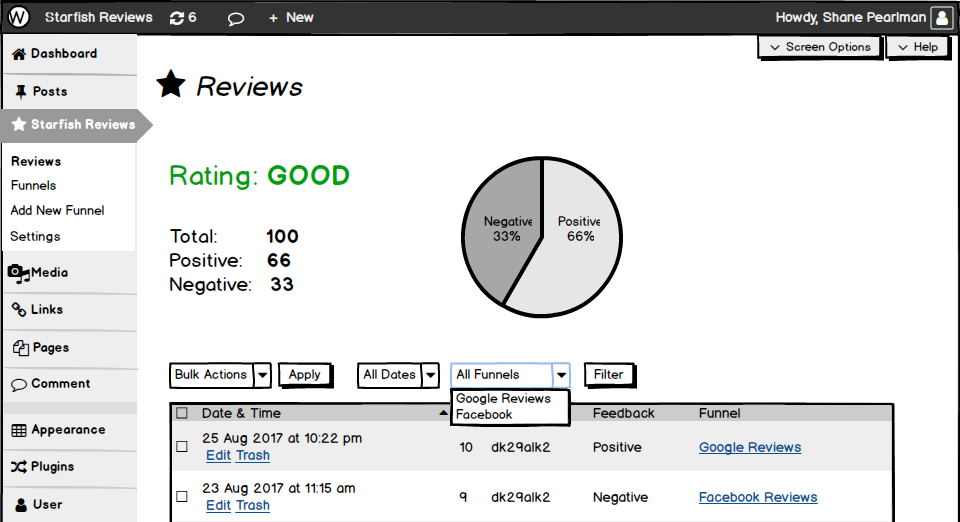Open the Google Reviews funnel link in table
This screenshot has height=522, width=960.
pos(750,447)
